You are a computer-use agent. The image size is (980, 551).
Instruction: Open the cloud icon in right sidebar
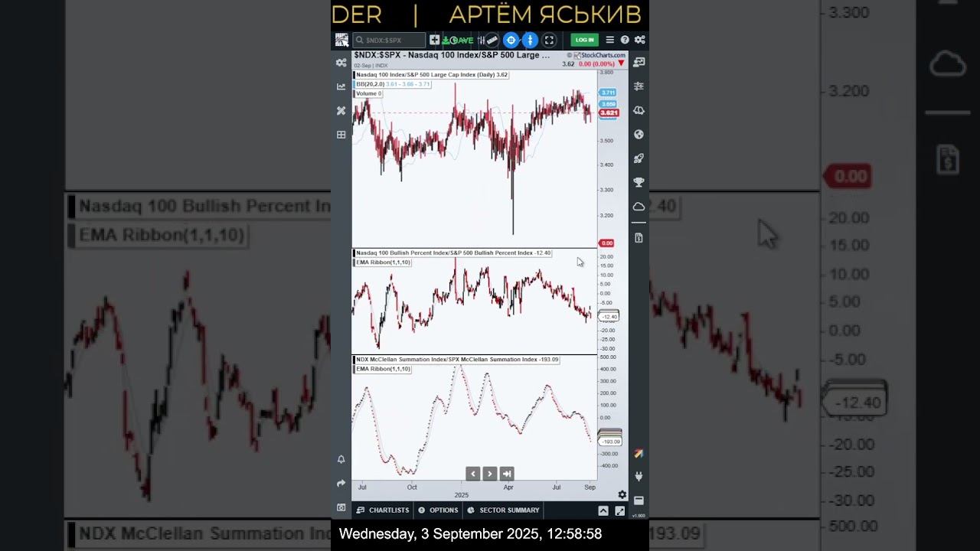639,207
